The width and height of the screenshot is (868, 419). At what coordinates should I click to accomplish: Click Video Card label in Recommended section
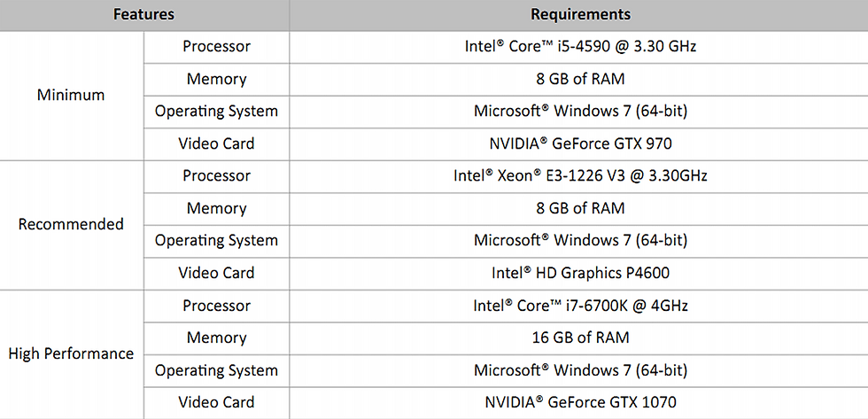(216, 274)
